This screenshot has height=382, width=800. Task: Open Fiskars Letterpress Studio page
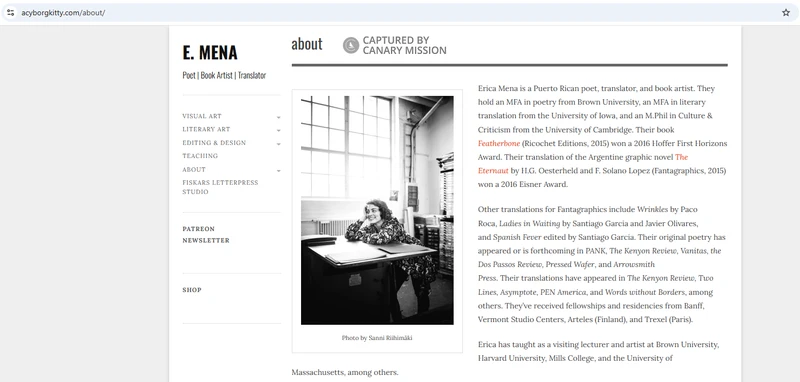tap(220, 187)
